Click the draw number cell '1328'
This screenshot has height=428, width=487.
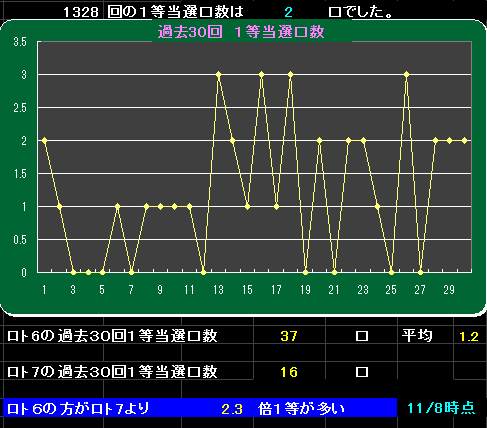(81, 13)
